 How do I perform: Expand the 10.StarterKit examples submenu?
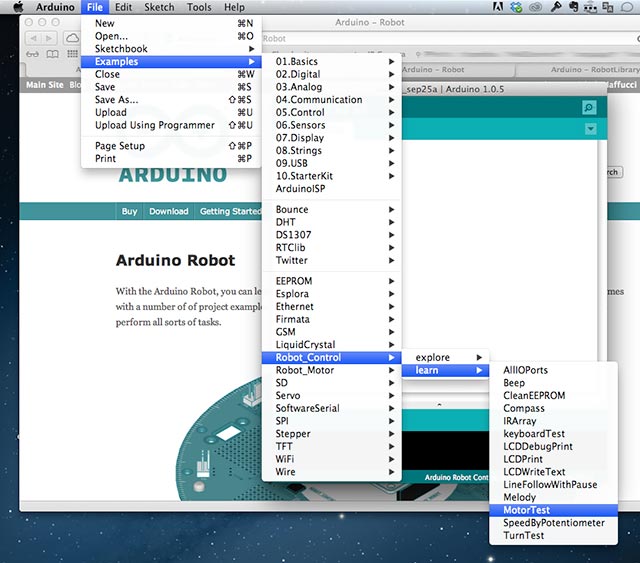pyautogui.click(x=331, y=176)
